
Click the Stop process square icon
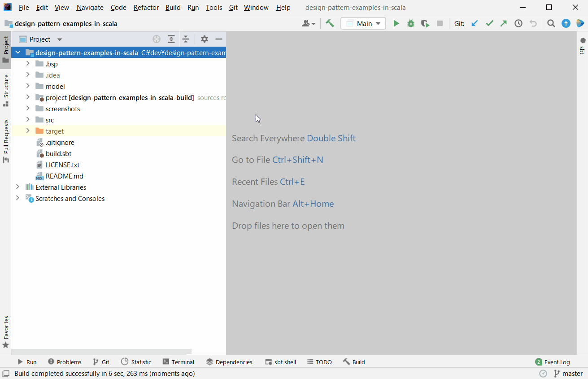point(440,23)
